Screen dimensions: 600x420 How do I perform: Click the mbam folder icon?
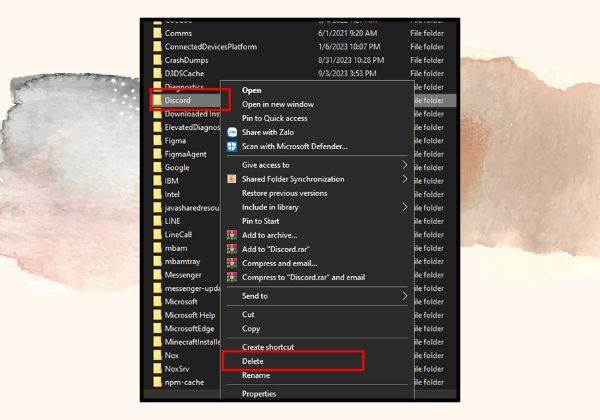pos(157,248)
